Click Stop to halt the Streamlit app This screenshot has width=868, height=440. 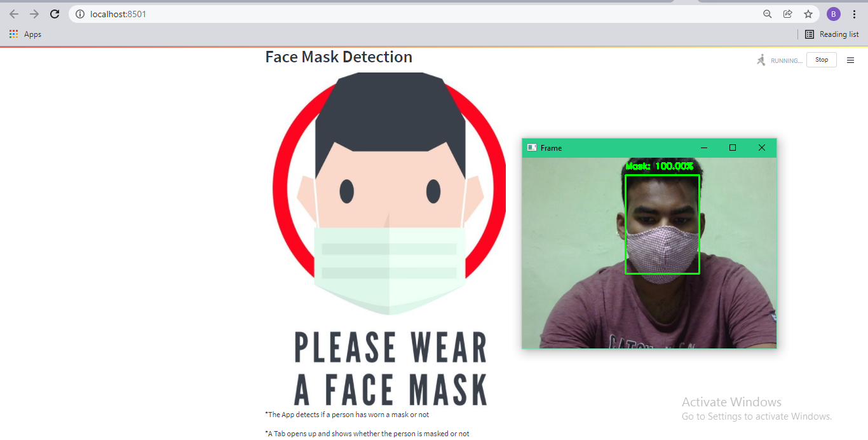click(x=821, y=59)
